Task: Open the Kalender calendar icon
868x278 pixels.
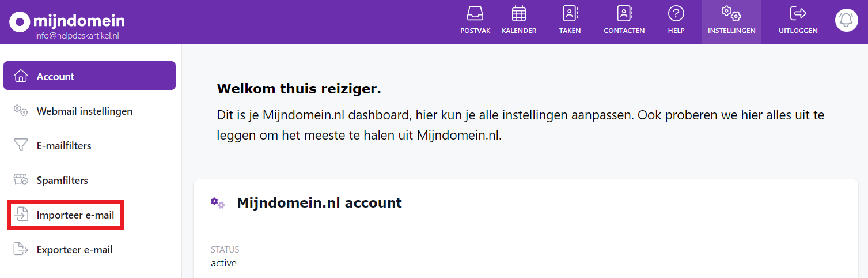Action: click(x=519, y=14)
